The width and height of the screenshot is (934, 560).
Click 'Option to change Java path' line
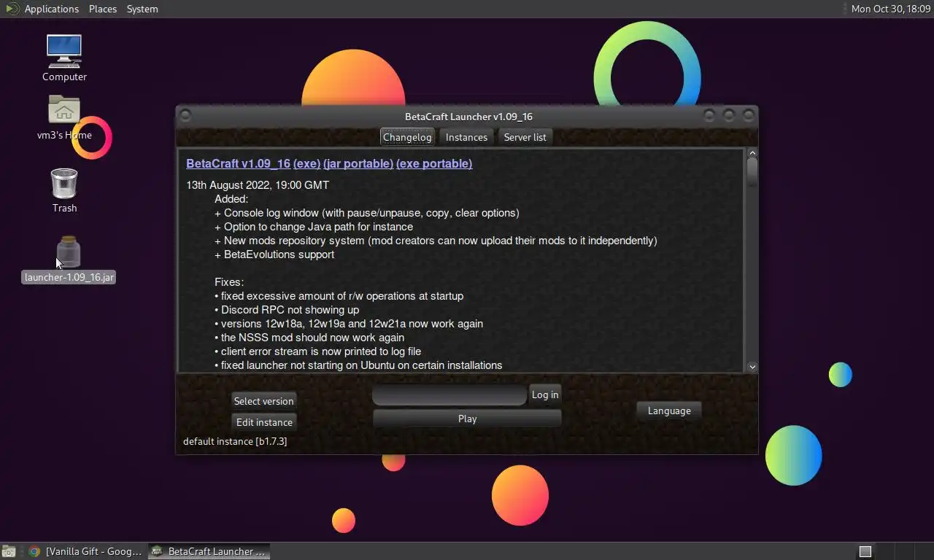[314, 227]
